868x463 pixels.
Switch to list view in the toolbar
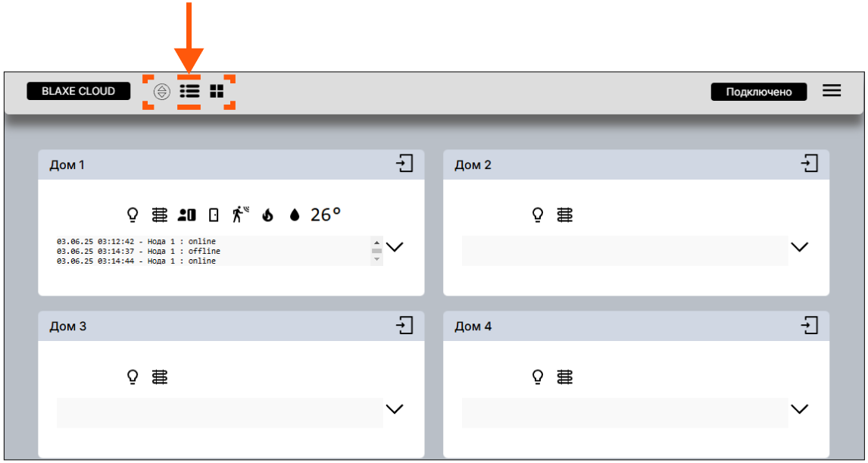point(189,91)
